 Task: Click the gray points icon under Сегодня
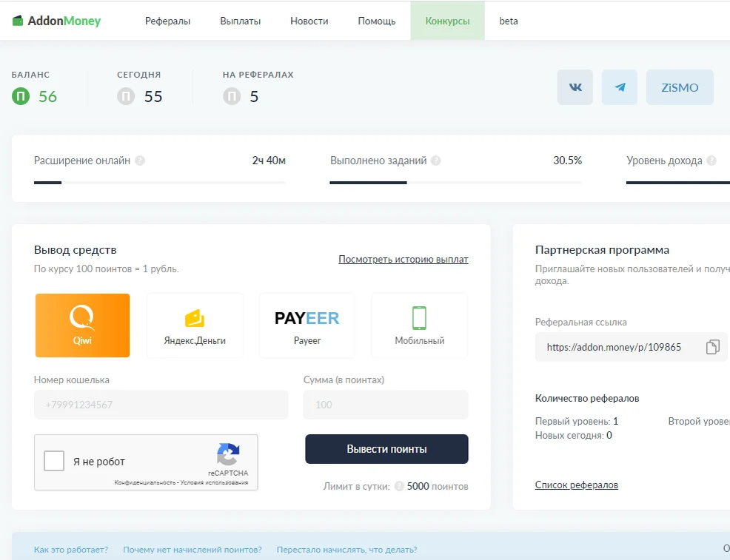click(126, 96)
